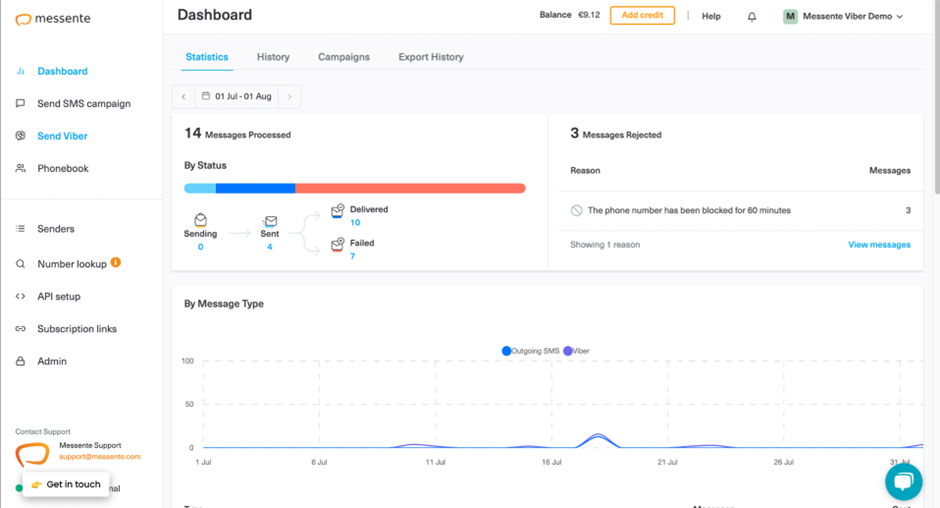The width and height of the screenshot is (940, 508).
Task: Go to the previous date range
Action: [183, 97]
